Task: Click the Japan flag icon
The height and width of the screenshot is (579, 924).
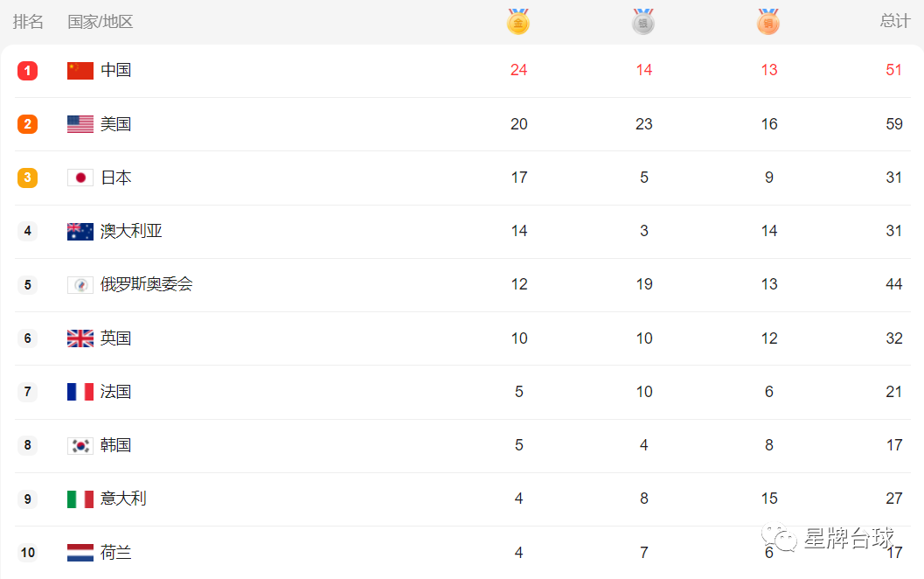Action: pyautogui.click(x=80, y=178)
